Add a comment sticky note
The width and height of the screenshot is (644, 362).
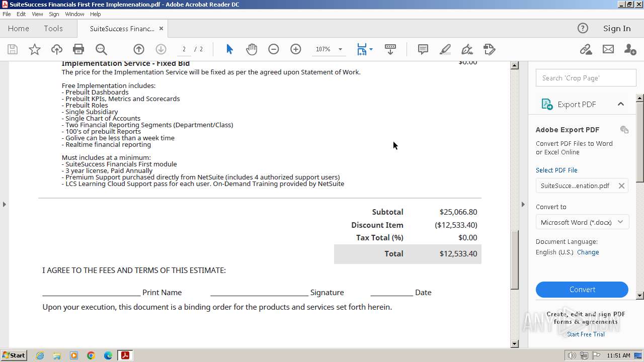423,49
